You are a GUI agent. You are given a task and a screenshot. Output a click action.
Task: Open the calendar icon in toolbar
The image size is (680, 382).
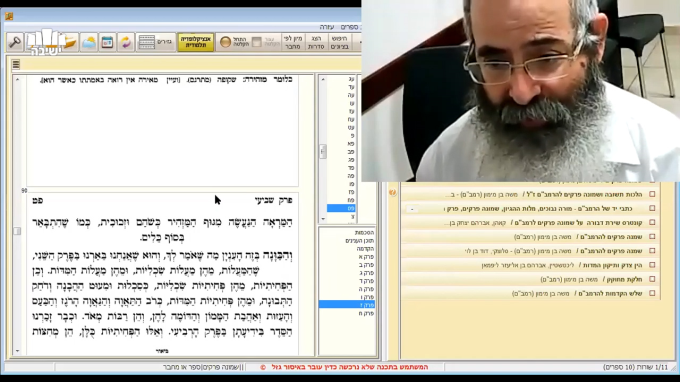107,42
